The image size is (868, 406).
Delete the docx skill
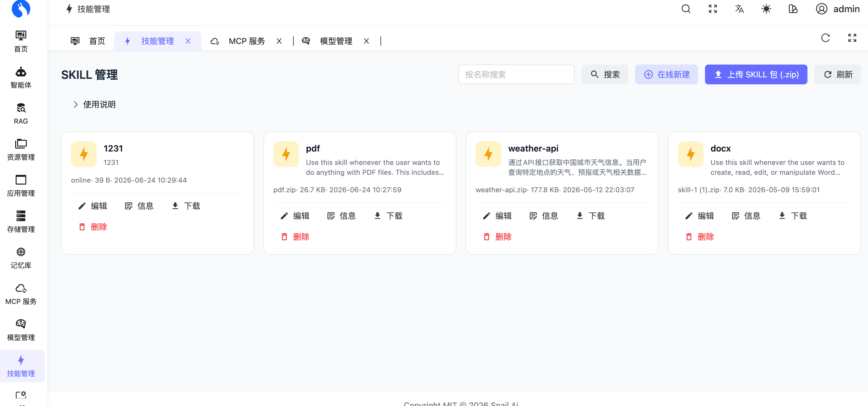(699, 237)
